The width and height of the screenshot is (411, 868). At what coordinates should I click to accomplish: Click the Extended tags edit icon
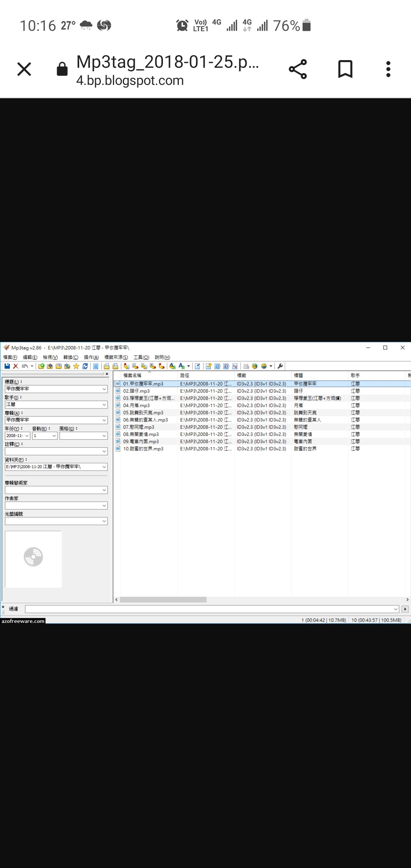point(198,366)
